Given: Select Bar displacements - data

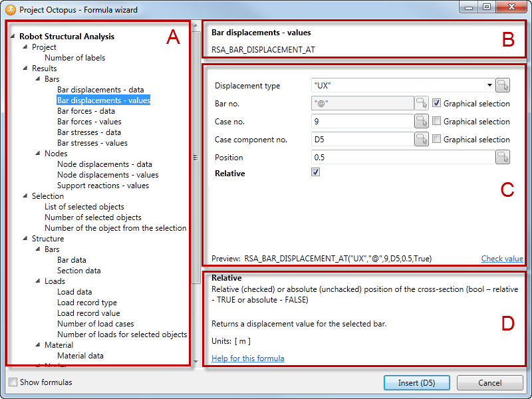Looking at the screenshot, I should 100,90.
